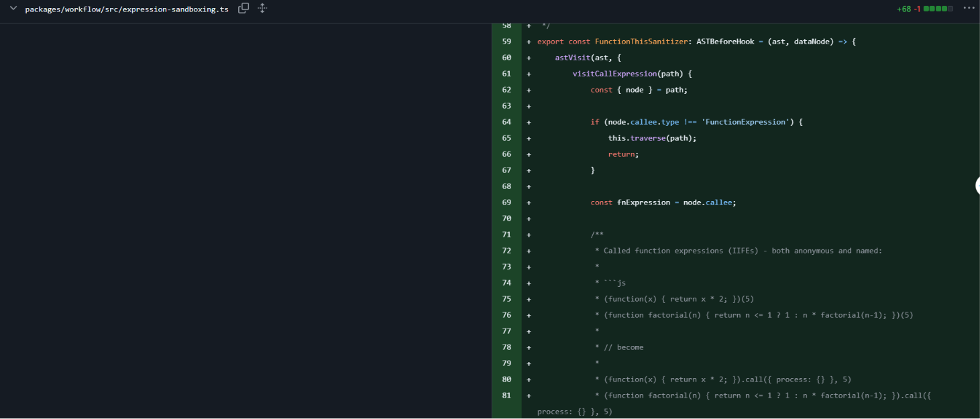
Task: Expand all lines of this file
Action: click(x=262, y=9)
